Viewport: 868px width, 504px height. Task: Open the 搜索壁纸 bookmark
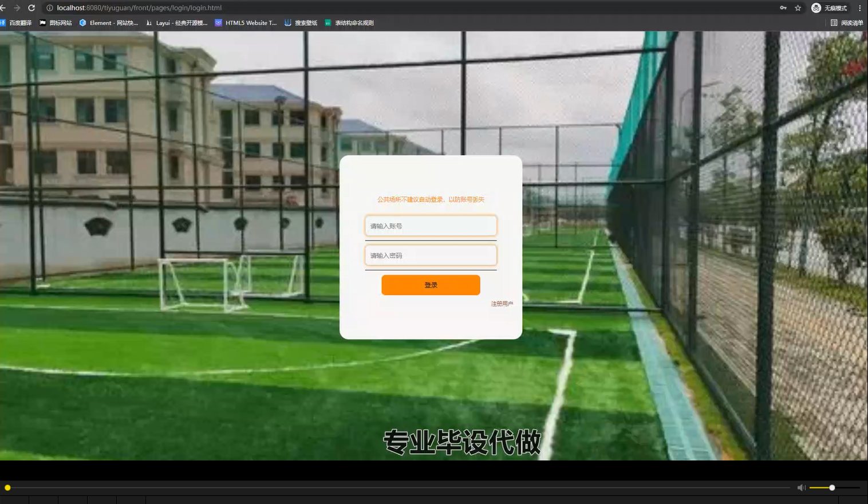301,23
